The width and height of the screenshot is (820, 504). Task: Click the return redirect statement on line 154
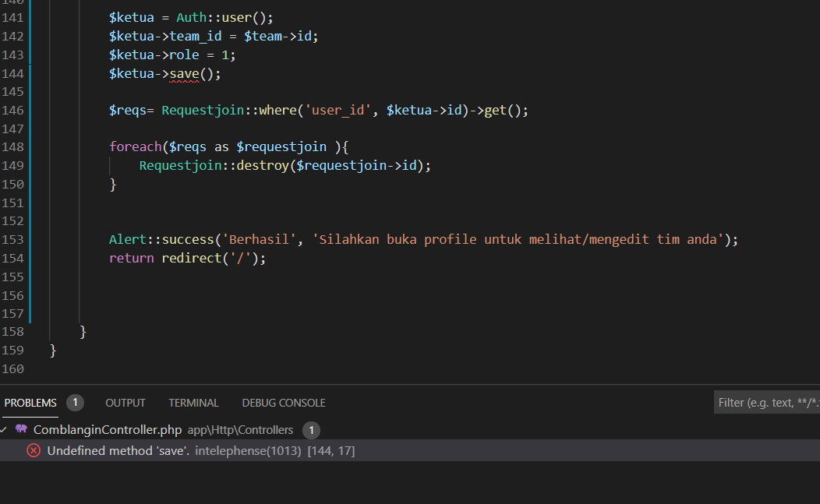[x=187, y=259]
